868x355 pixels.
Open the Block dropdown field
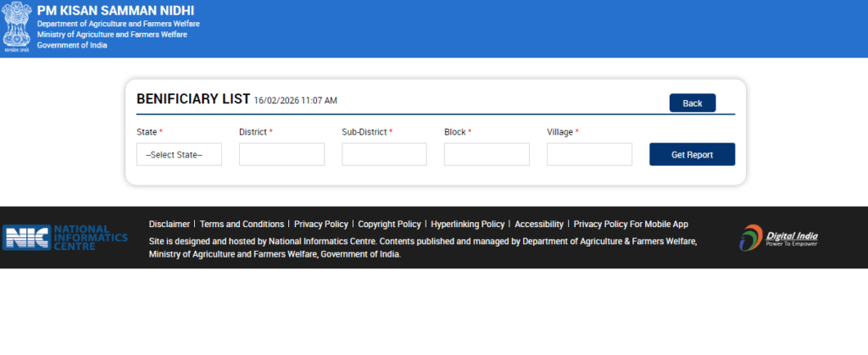487,154
